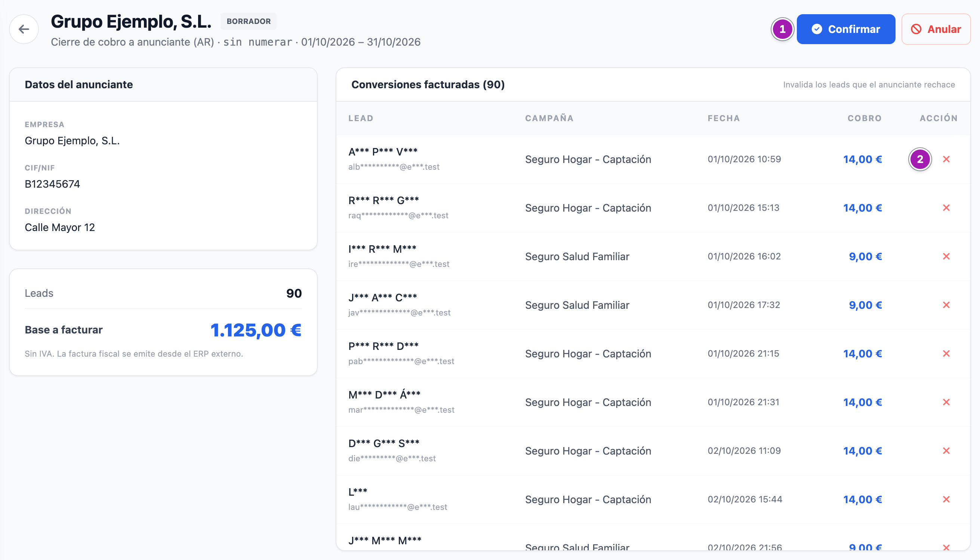Click the date 01/10/2026 10:59

pyautogui.click(x=744, y=159)
